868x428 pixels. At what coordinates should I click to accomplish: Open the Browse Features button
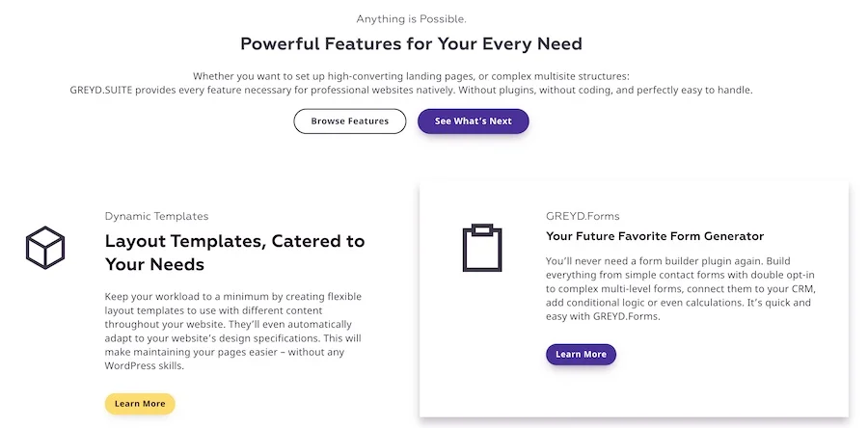349,121
